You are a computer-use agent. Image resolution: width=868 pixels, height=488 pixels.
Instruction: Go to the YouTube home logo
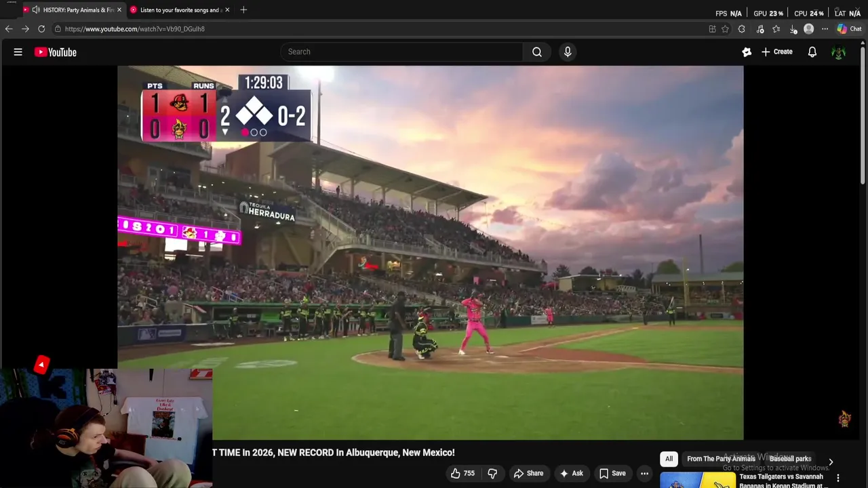(56, 52)
